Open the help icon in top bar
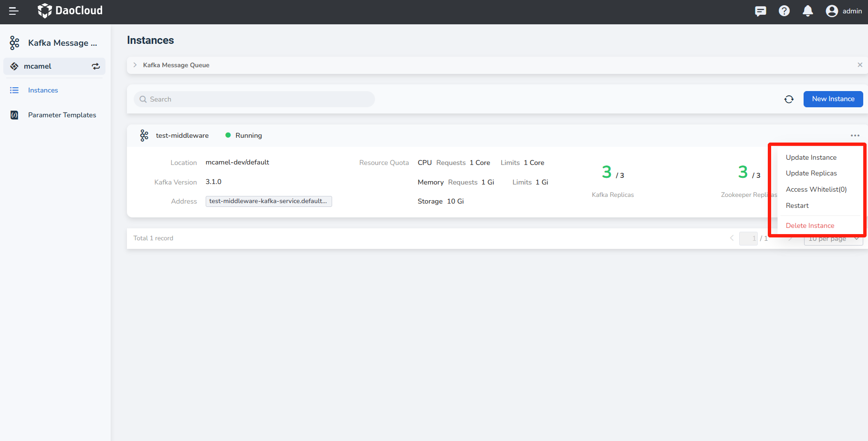The image size is (868, 441). tap(784, 10)
